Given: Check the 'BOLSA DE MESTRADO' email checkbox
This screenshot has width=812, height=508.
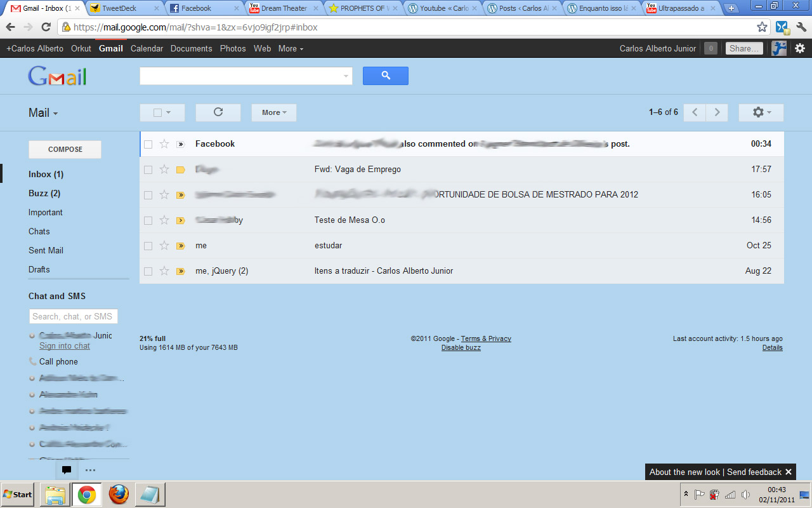Looking at the screenshot, I should coord(148,195).
